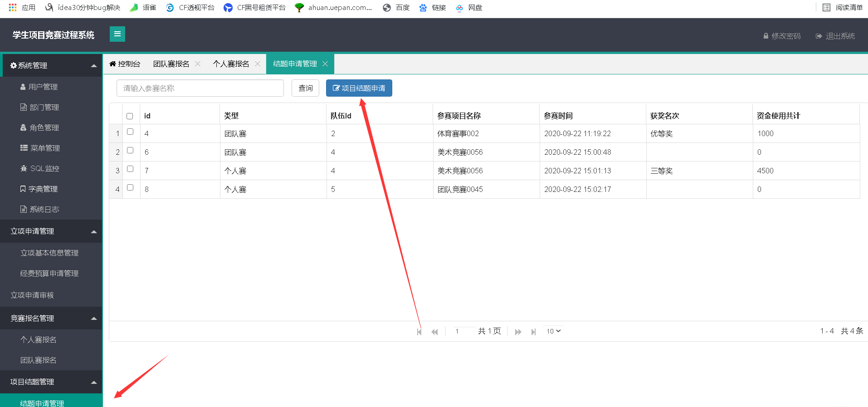Screen dimensions: 868x407
Task: Open idea30分钟bug解决 bookmark
Action: point(83,8)
